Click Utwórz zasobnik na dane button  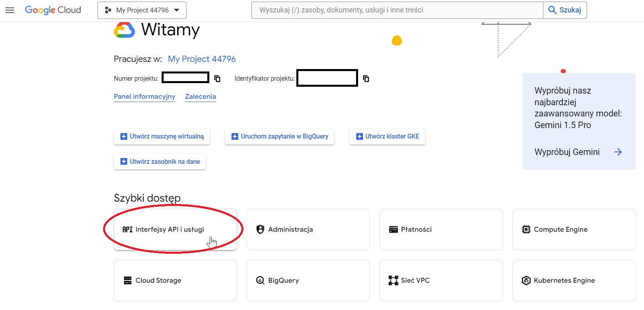(x=160, y=162)
